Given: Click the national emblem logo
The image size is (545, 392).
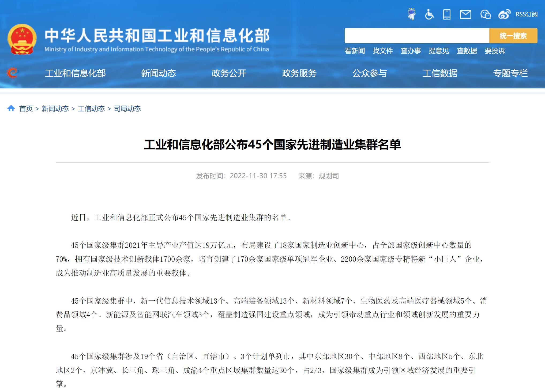Looking at the screenshot, I should [22, 39].
